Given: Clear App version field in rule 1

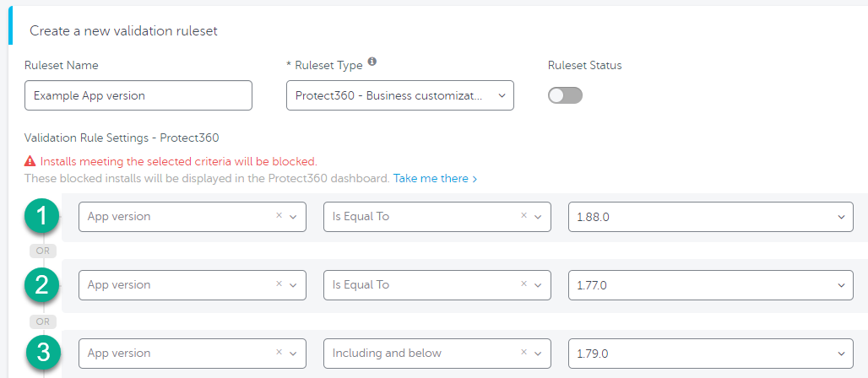Looking at the screenshot, I should point(279,216).
